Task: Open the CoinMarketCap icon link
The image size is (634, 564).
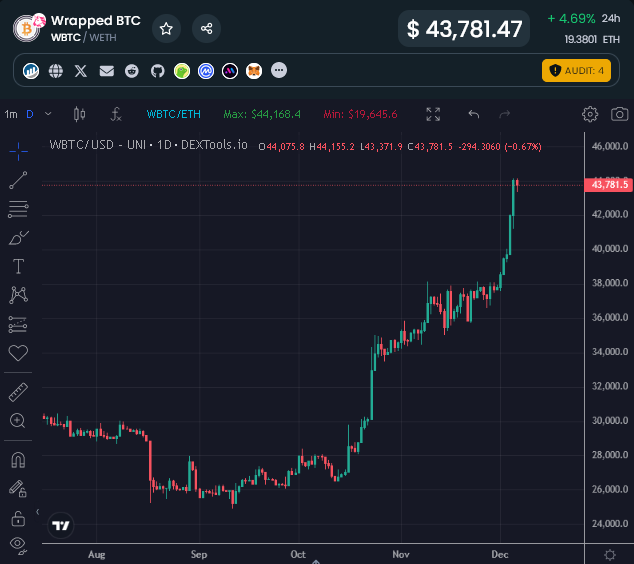Action: pos(206,71)
